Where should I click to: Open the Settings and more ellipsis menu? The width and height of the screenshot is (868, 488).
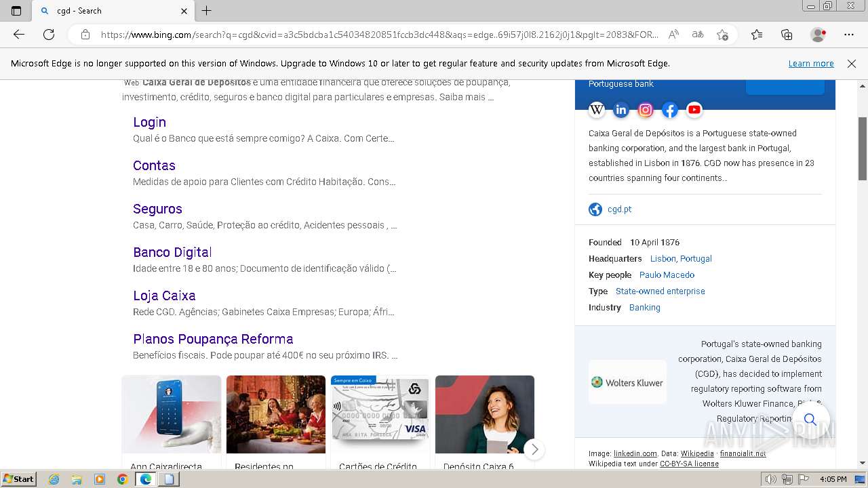point(849,35)
